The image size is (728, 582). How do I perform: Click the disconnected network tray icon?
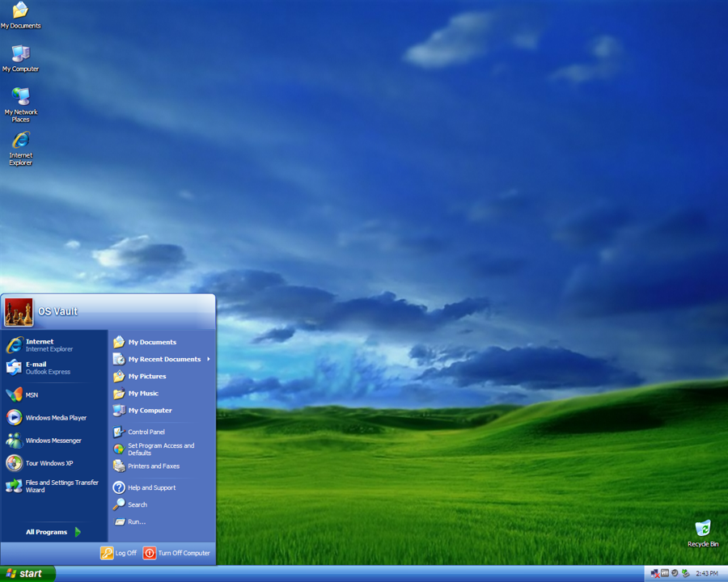[655, 574]
